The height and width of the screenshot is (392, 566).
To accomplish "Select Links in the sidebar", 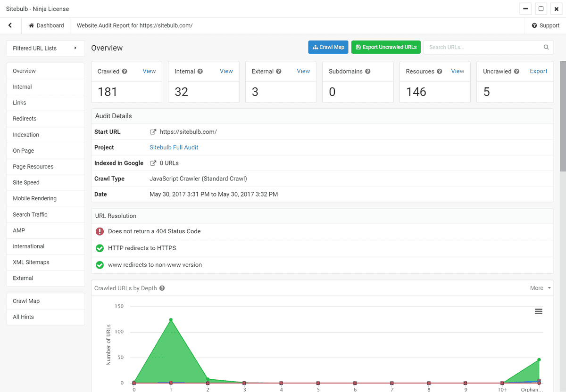I will [45, 103].
